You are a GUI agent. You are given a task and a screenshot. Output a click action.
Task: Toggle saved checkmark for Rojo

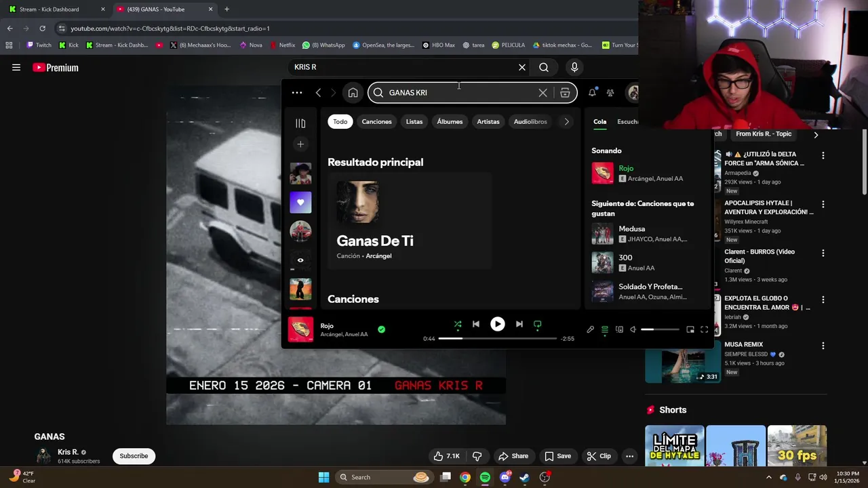click(381, 329)
